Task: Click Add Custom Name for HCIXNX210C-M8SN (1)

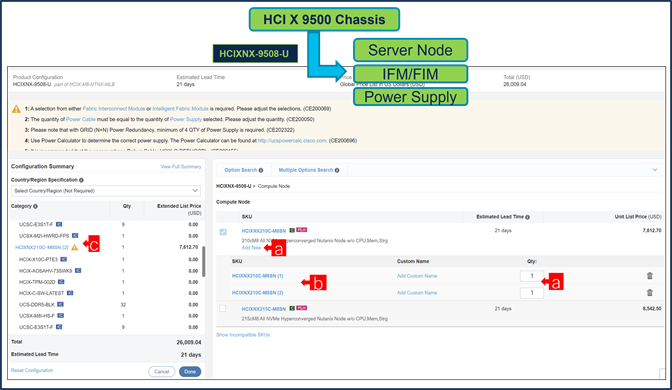Action: [417, 276]
